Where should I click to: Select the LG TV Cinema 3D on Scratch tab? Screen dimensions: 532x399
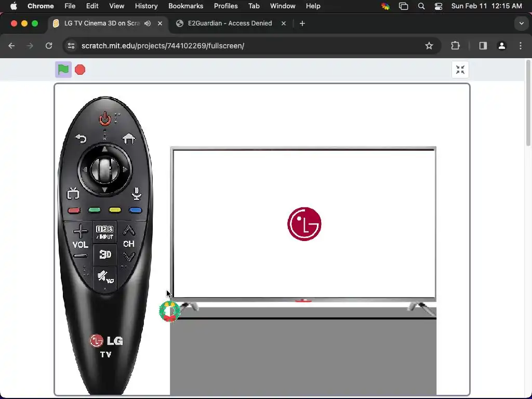click(x=102, y=23)
